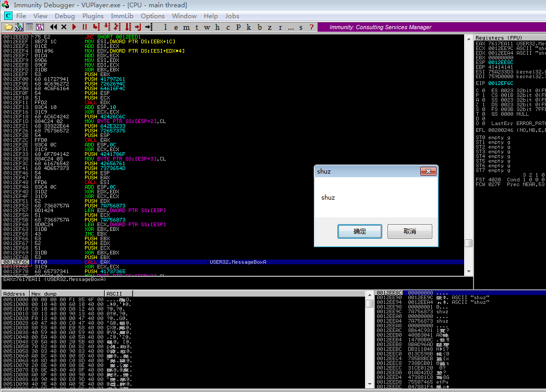Show Log window with the 'l' button
546x392 pixels.
[x=165, y=27]
